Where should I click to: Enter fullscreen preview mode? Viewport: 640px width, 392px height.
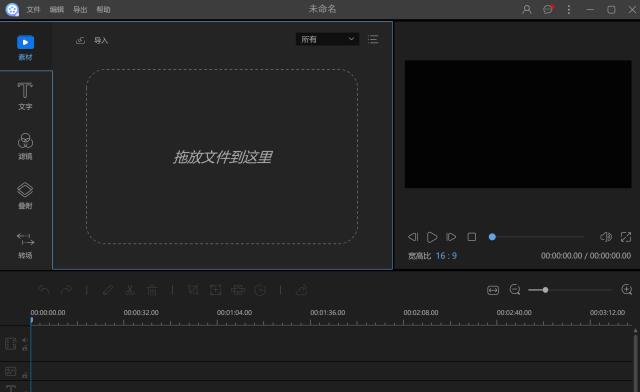tap(626, 237)
